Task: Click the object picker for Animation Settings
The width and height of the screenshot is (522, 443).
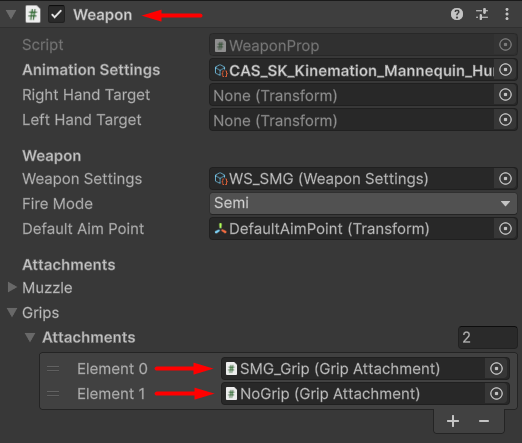Action: click(505, 70)
